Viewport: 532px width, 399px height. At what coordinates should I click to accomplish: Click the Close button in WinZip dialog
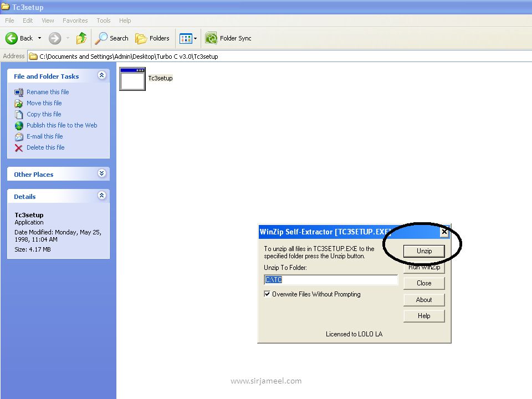(424, 283)
